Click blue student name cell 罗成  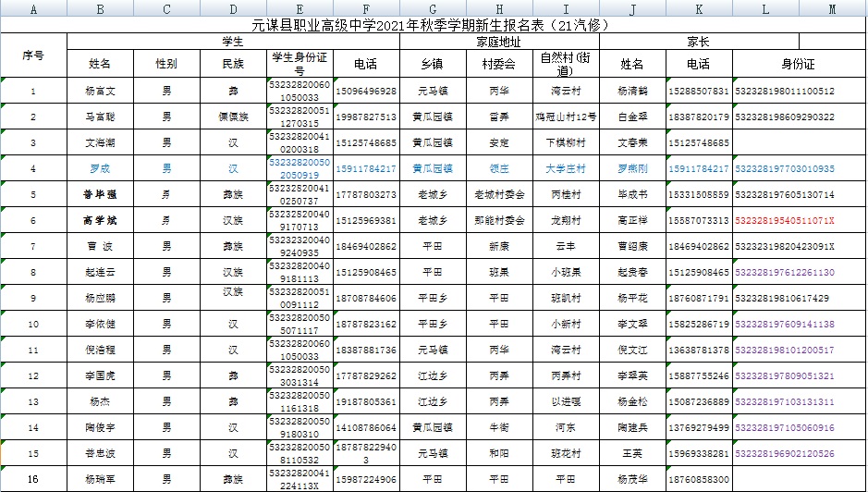pos(100,168)
